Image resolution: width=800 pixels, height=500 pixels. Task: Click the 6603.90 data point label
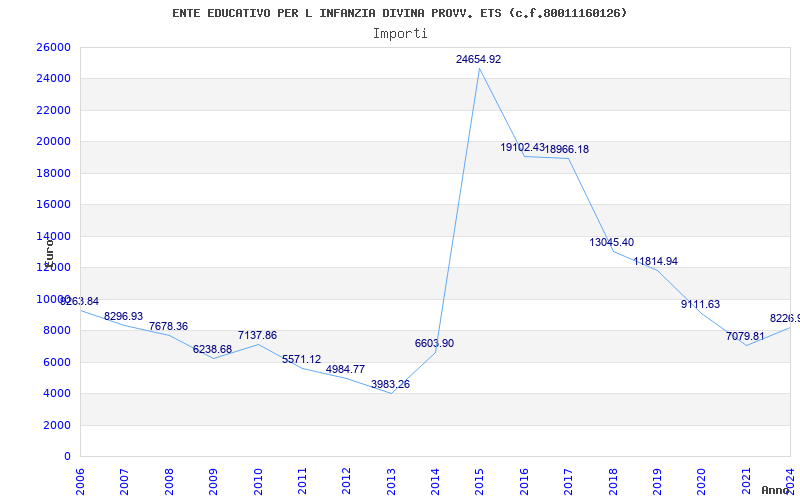(434, 343)
